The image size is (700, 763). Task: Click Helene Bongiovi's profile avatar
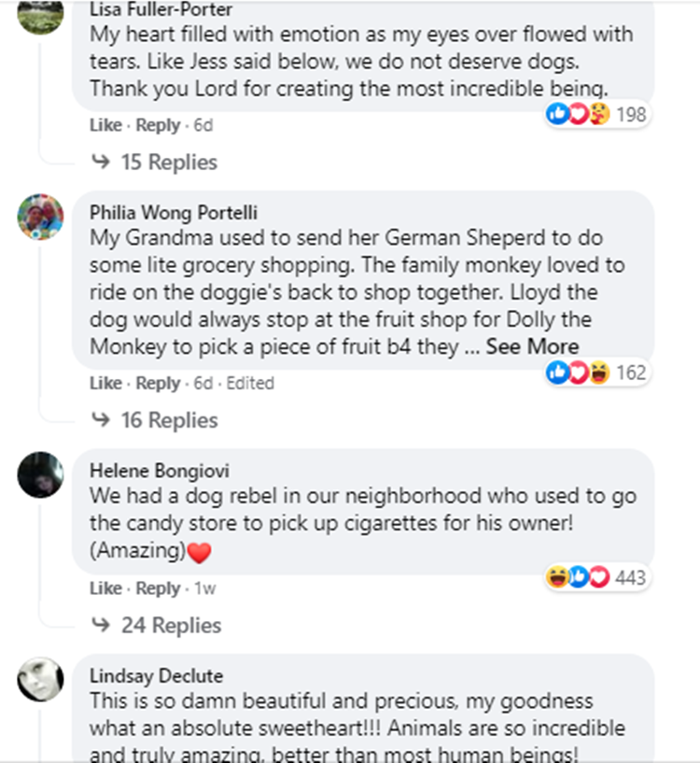pos(41,474)
